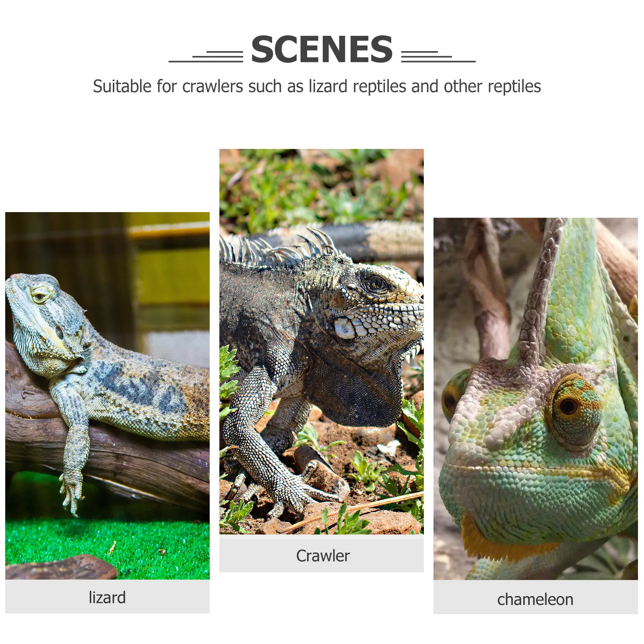
Task: Click the SCENES heading text
Action: 322,49
